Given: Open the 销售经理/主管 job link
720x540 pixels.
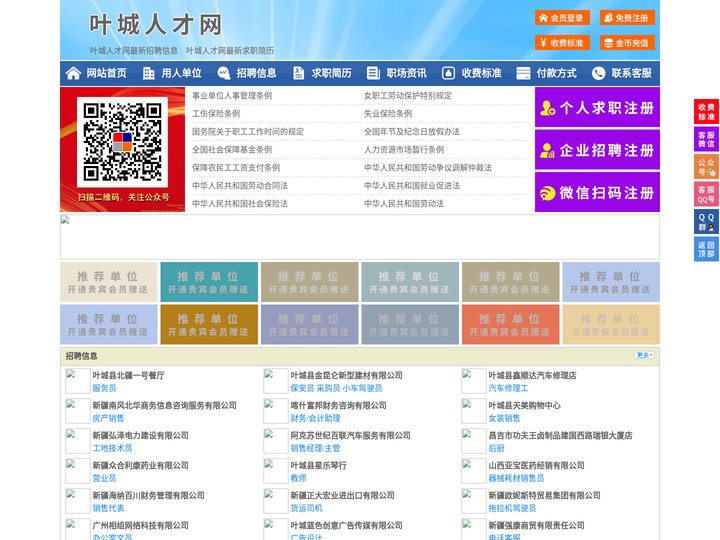Looking at the screenshot, I should coord(315,448).
